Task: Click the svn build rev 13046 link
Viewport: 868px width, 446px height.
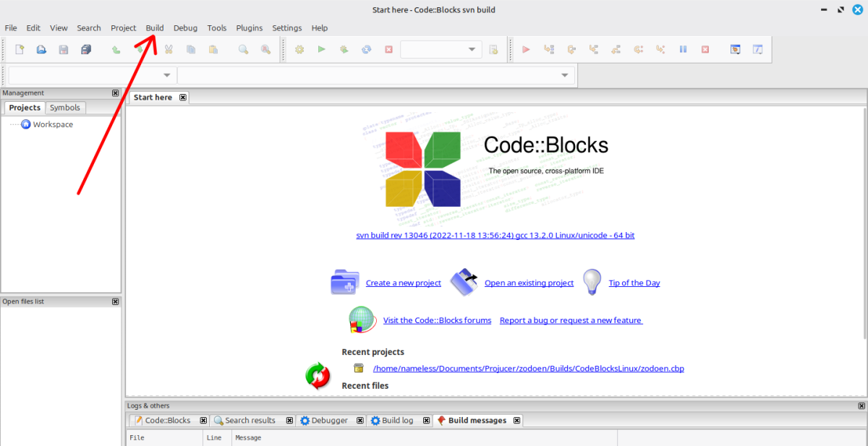Action: 495,236
